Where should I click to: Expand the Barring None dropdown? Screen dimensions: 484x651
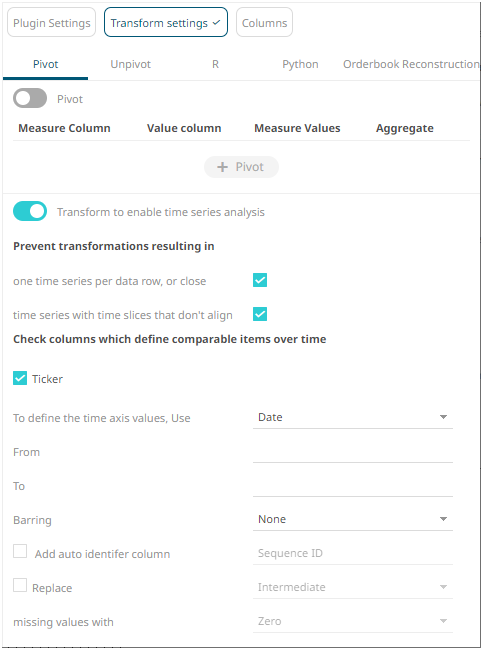click(352, 519)
